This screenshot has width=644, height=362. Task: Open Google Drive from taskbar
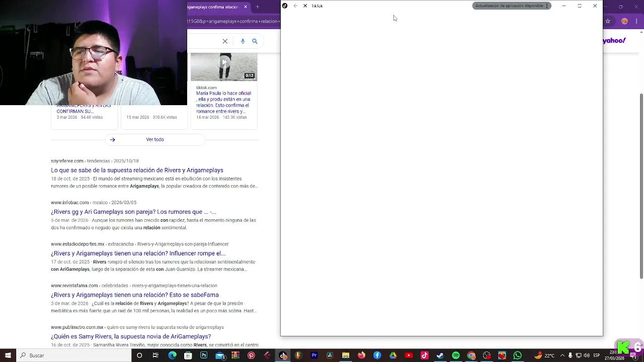[x=393, y=355]
